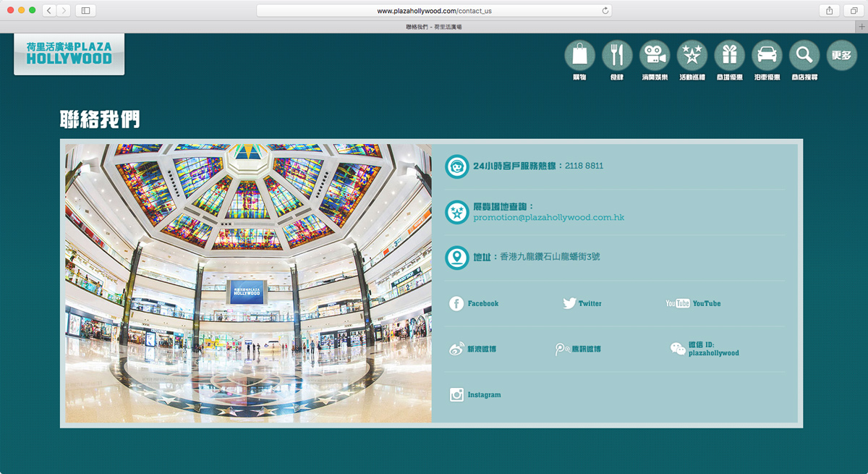Open the Shopping (購物) bag icon

point(579,56)
